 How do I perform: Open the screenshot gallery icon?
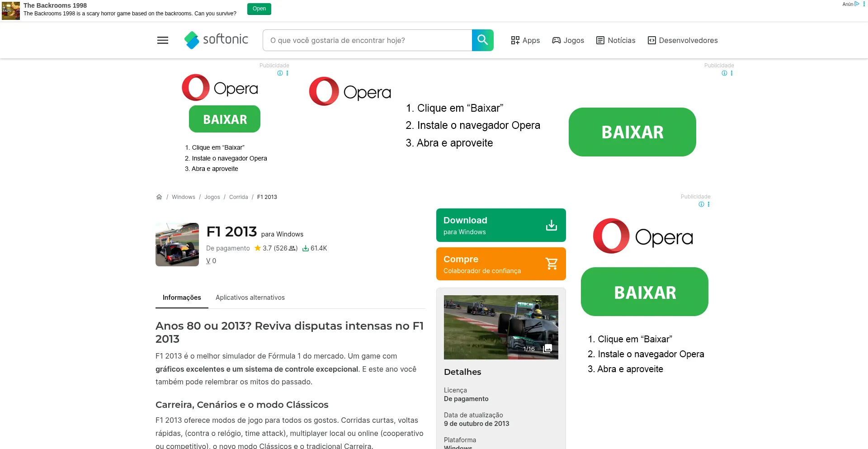click(x=547, y=349)
